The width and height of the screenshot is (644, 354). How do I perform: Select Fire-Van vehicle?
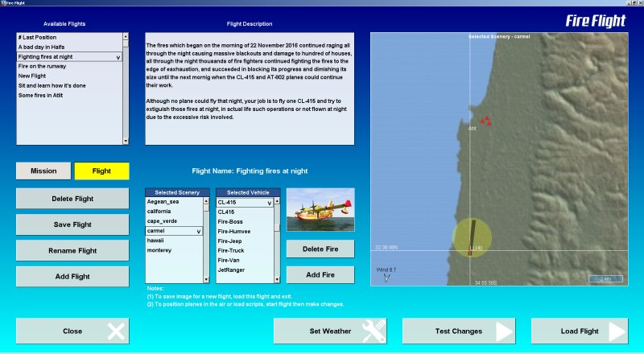[245, 261]
